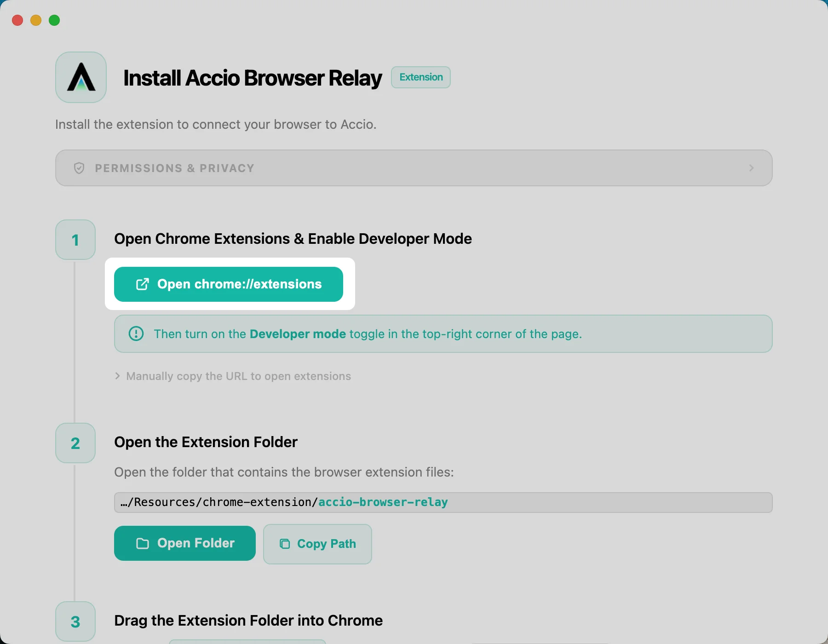828x644 pixels.
Task: Click the step 3 number badge
Action: tap(75, 621)
